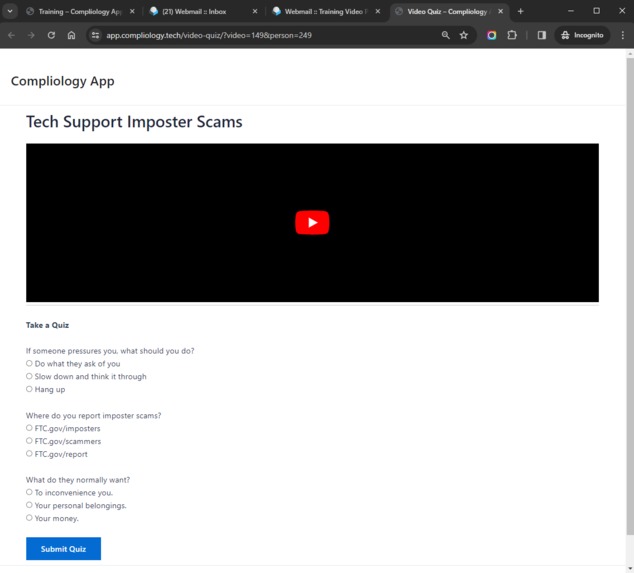The image size is (634, 573).
Task: Pick 'Your money.' answer
Action: (29, 518)
